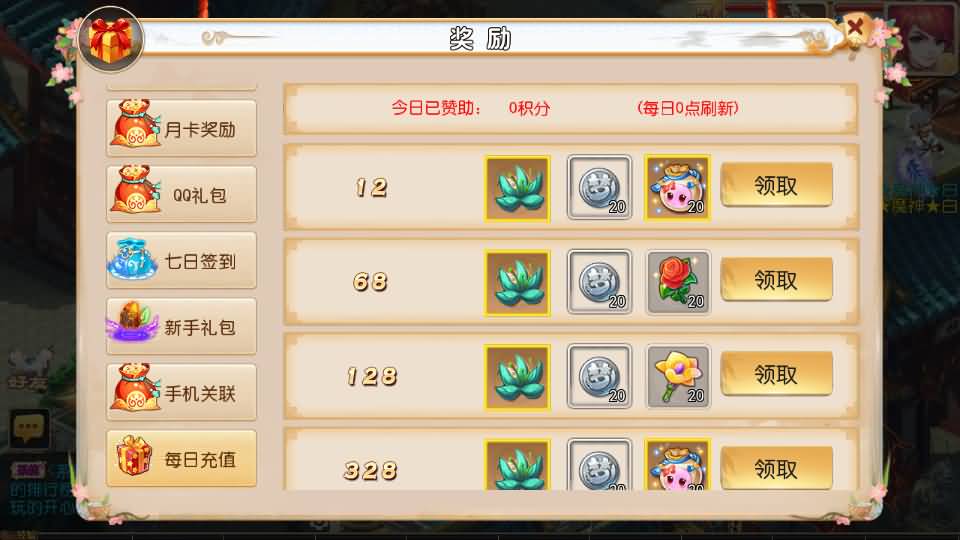Claim the 328 points reward
The width and height of the screenshot is (960, 540).
[x=776, y=468]
